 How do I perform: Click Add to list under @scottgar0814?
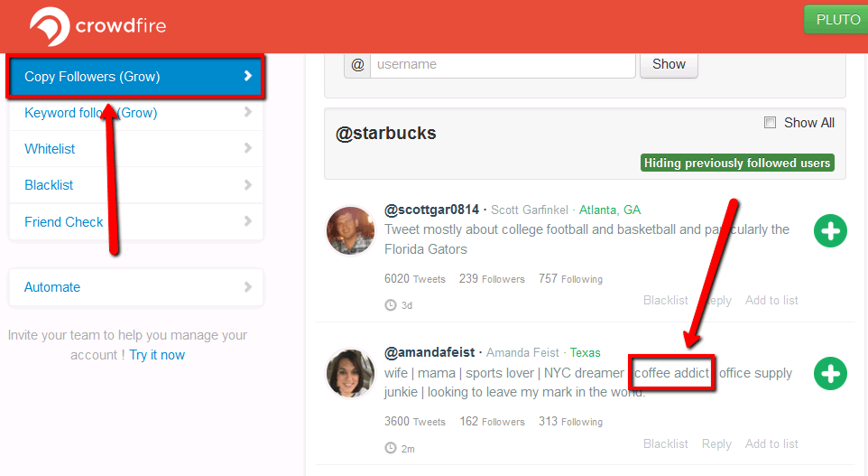[x=771, y=301]
